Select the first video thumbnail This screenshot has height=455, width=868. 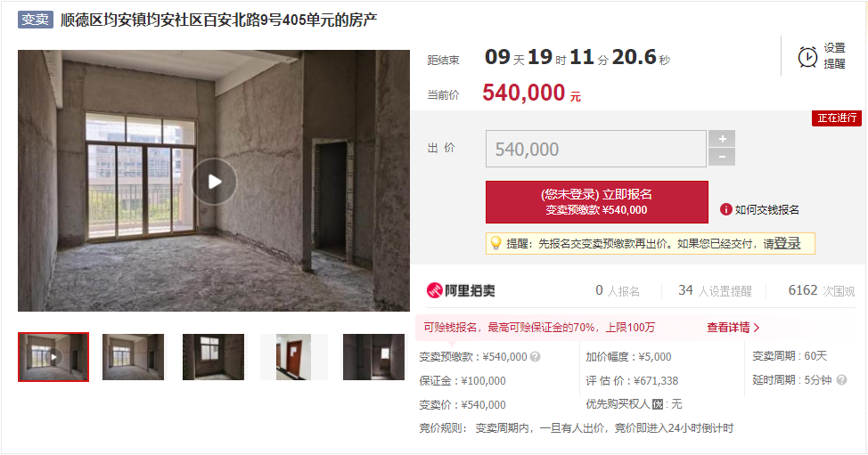[x=53, y=356]
